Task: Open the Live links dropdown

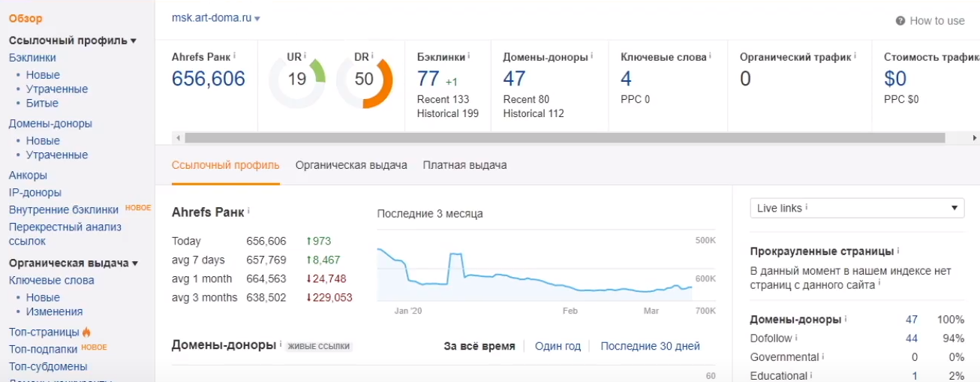Action: 857,208
